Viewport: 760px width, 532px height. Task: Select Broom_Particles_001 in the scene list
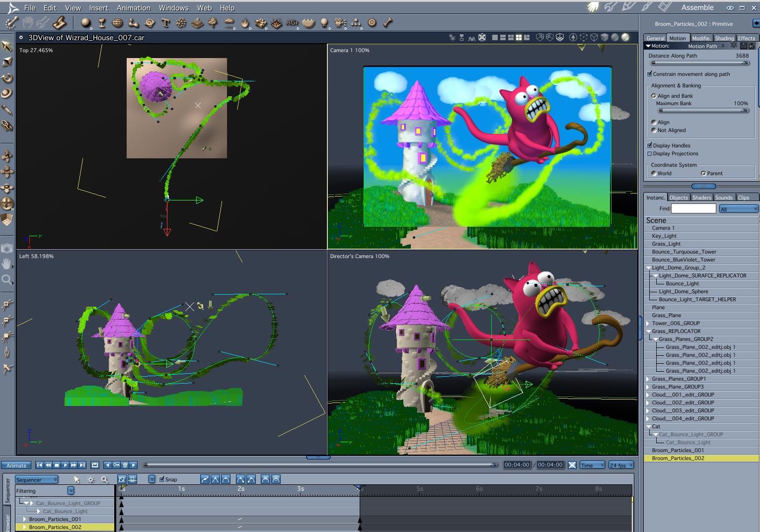[678, 450]
